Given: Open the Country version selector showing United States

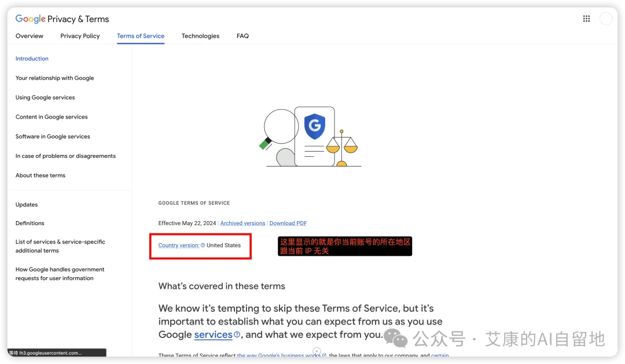Looking at the screenshot, I should coord(178,245).
